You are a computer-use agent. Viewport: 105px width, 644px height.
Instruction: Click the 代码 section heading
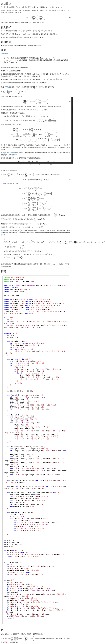point(3,271)
